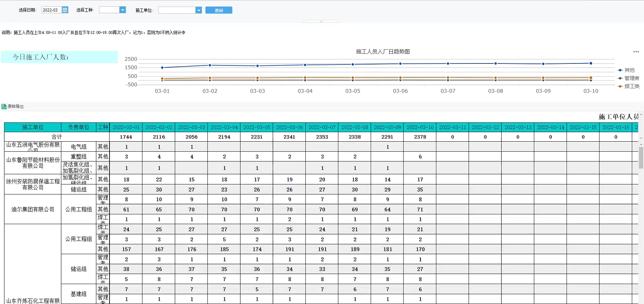Viewport: 644px width, 304px height.
Task: Click the 焊工类 series data point at 03-05
Action: (x=353, y=78)
